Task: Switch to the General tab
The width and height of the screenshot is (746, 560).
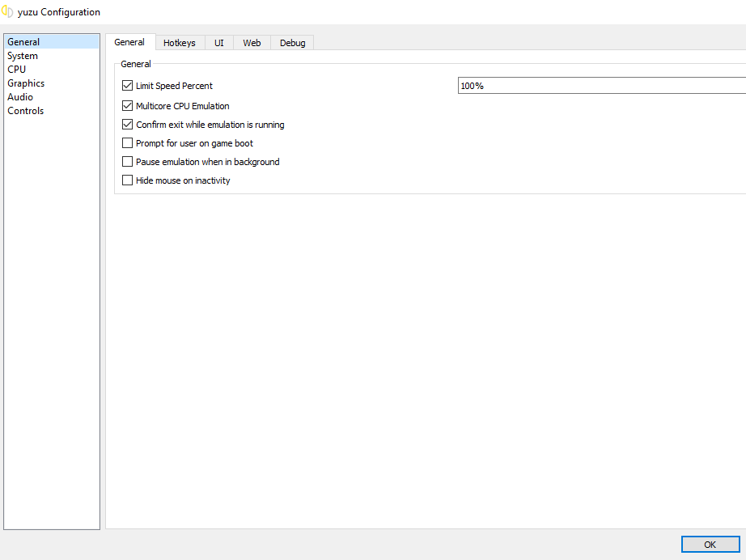Action: (x=129, y=42)
